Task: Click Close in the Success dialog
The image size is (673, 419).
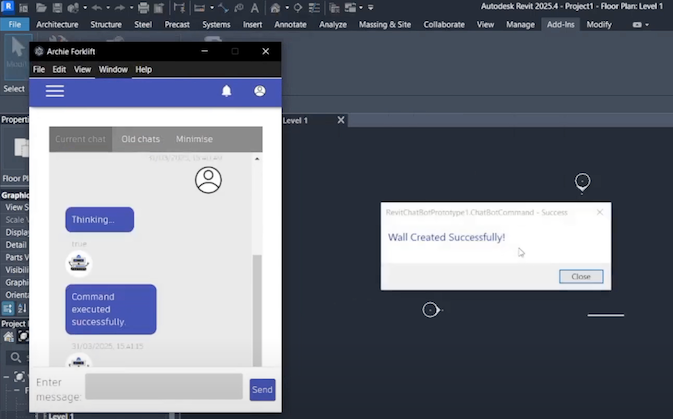Action: (x=581, y=276)
